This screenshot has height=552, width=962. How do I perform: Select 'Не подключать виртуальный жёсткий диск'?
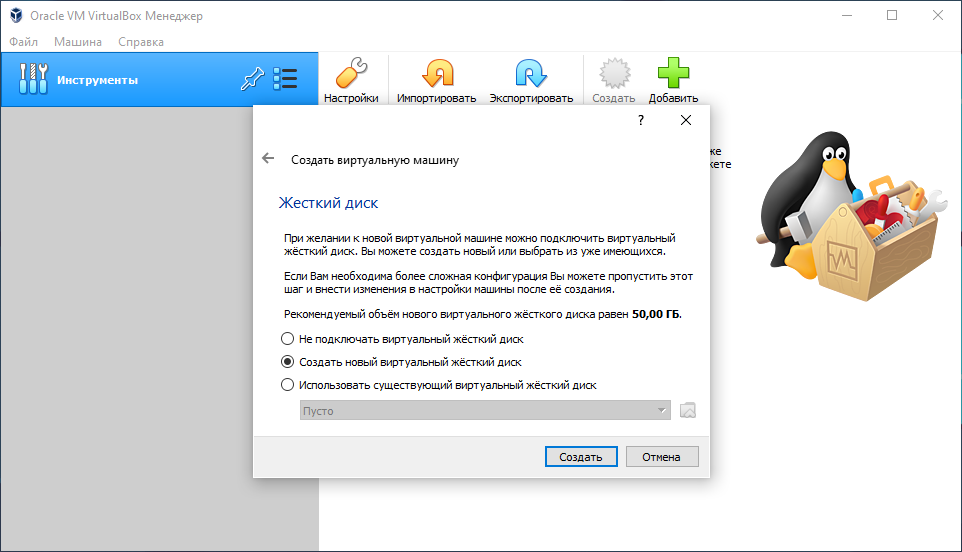pyautogui.click(x=402, y=339)
